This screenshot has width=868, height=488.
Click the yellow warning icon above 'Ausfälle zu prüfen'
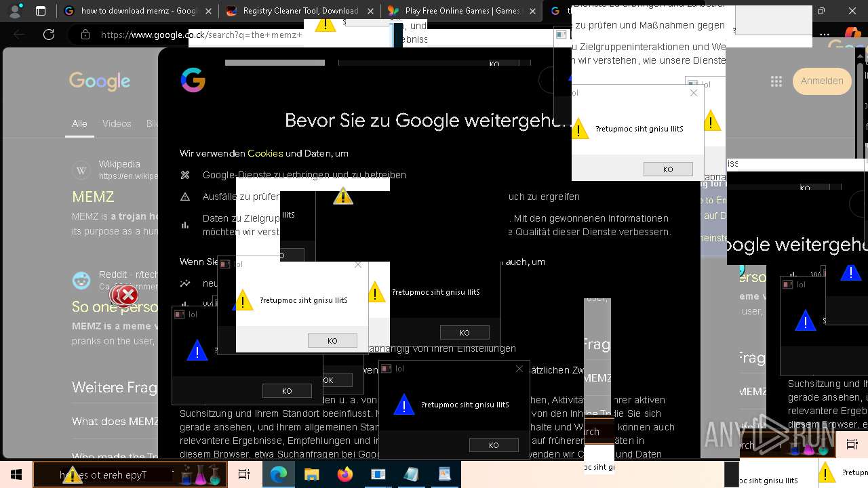[x=343, y=196]
